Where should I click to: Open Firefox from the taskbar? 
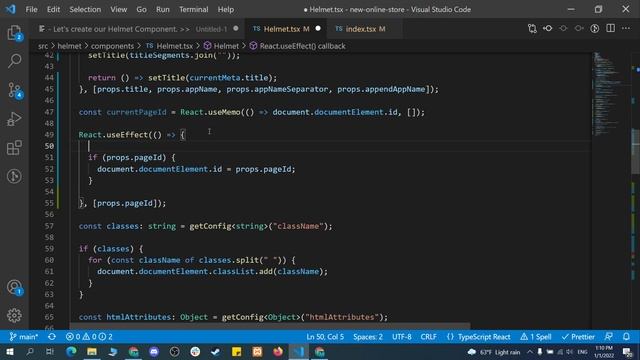pyautogui.click(x=278, y=351)
